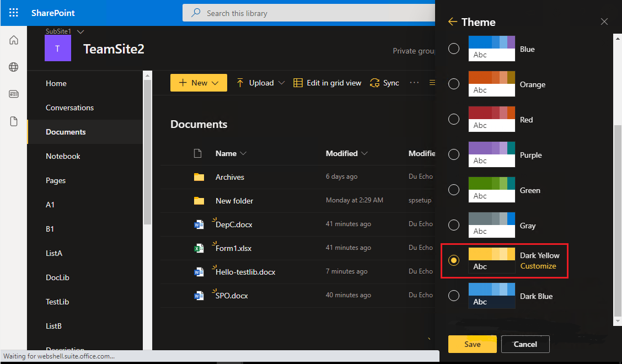Screen dimensions: 622x364
Task: Click the Dark Blue theme color swatch
Action: [x=491, y=296]
